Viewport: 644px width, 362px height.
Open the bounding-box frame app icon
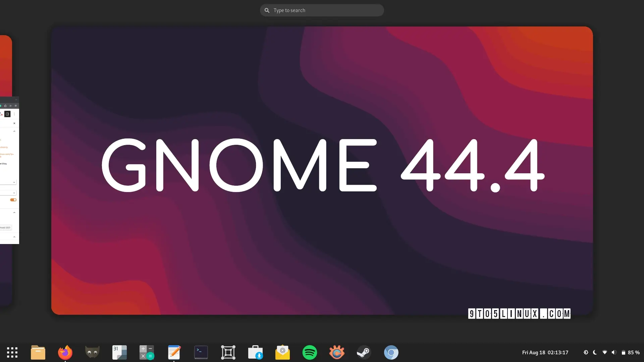(x=228, y=352)
